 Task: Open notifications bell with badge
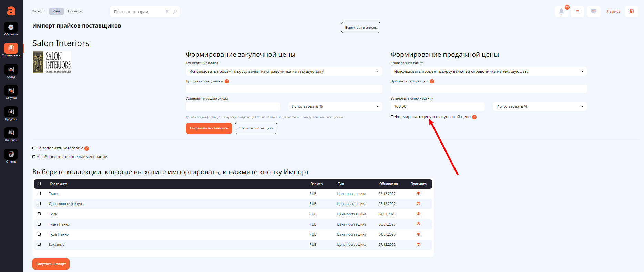[561, 11]
